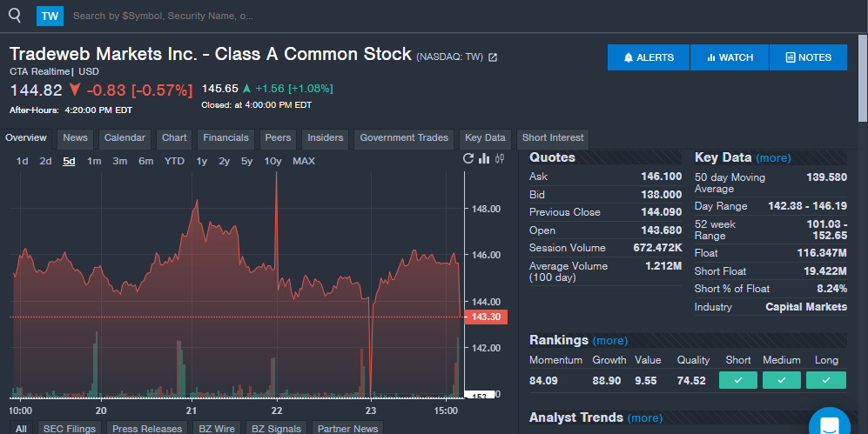Refresh the chart with the reload icon
This screenshot has height=434, width=868.
468,158
